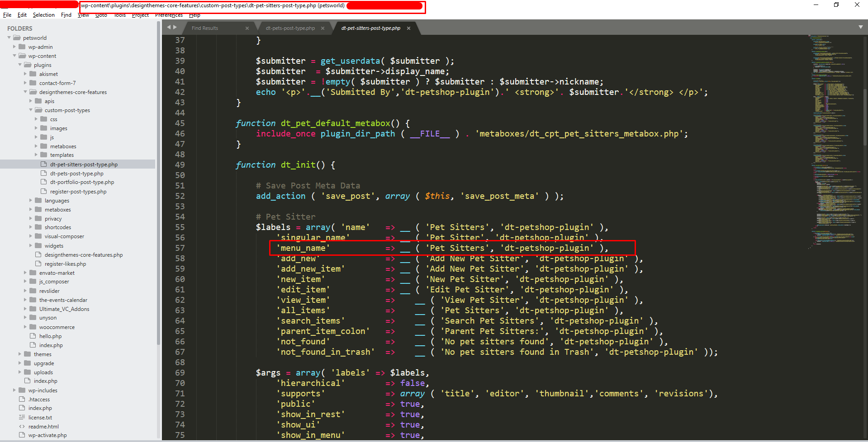Select the images folder in sidebar
This screenshot has height=442, width=868.
point(58,128)
